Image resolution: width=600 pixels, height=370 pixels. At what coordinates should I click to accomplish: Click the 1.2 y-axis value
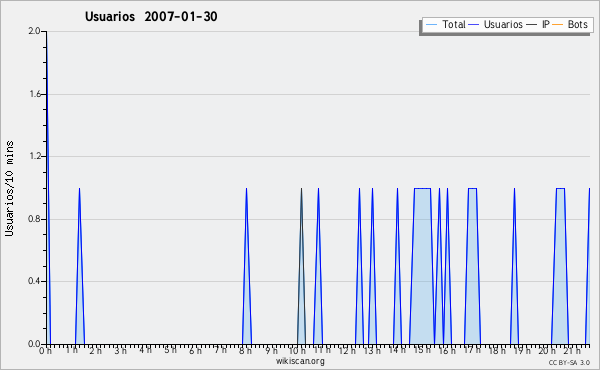click(35, 156)
